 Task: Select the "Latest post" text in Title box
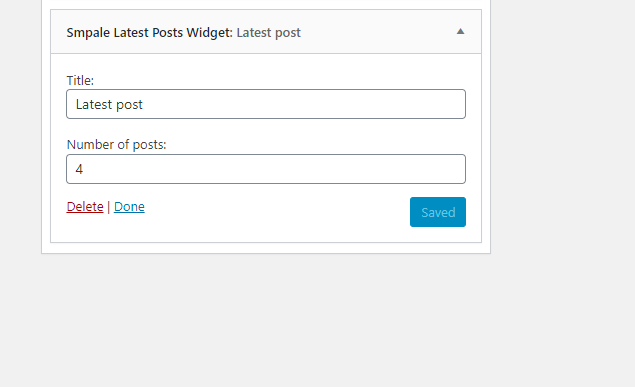coord(109,104)
